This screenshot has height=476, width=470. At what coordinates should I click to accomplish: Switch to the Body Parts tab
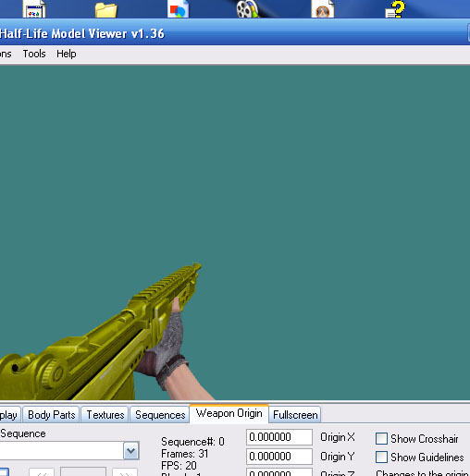(x=51, y=415)
